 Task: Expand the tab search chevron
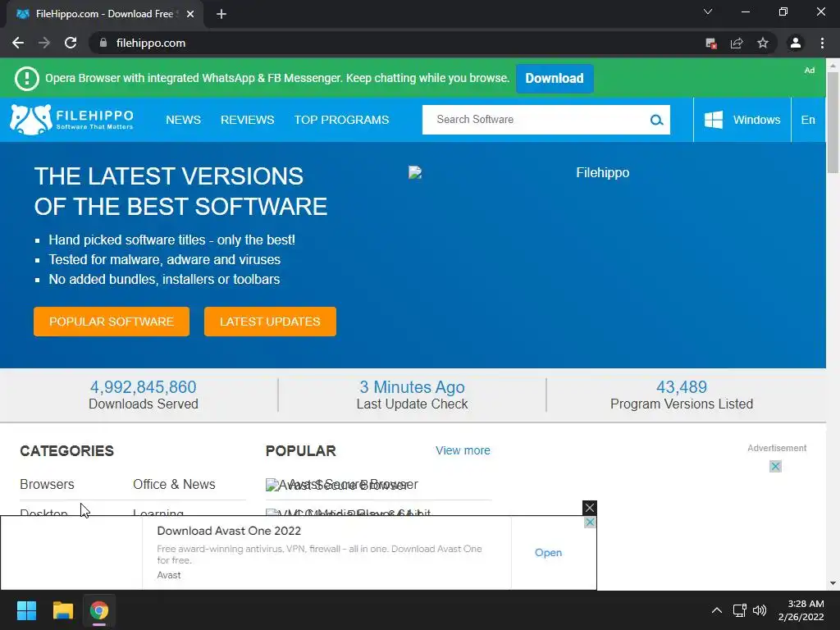[708, 11]
